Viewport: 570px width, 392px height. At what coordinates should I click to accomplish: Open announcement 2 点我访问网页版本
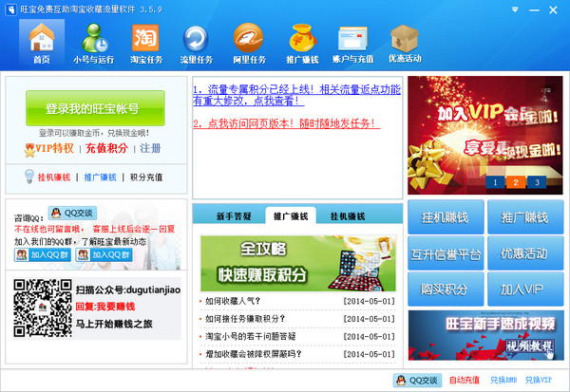[287, 123]
